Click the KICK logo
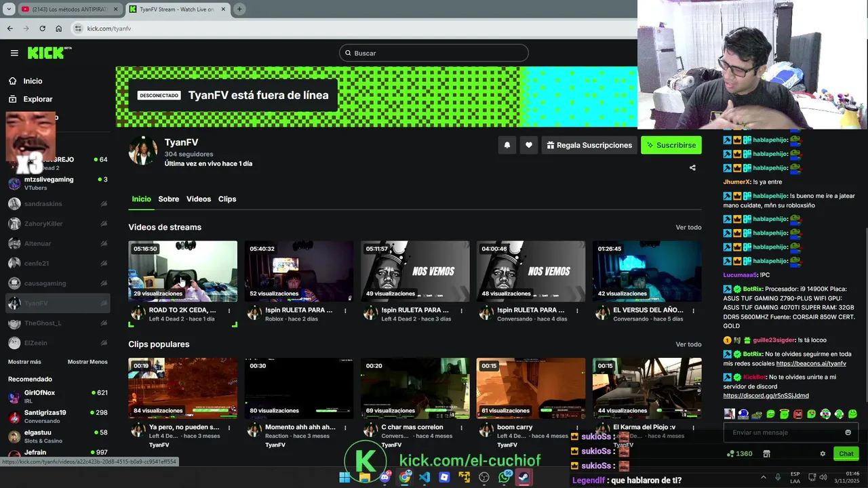This screenshot has width=868, height=488. click(x=49, y=53)
